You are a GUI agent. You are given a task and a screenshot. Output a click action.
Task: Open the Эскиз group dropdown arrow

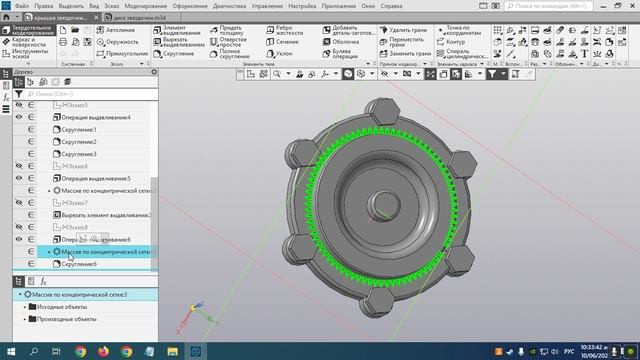142,64
